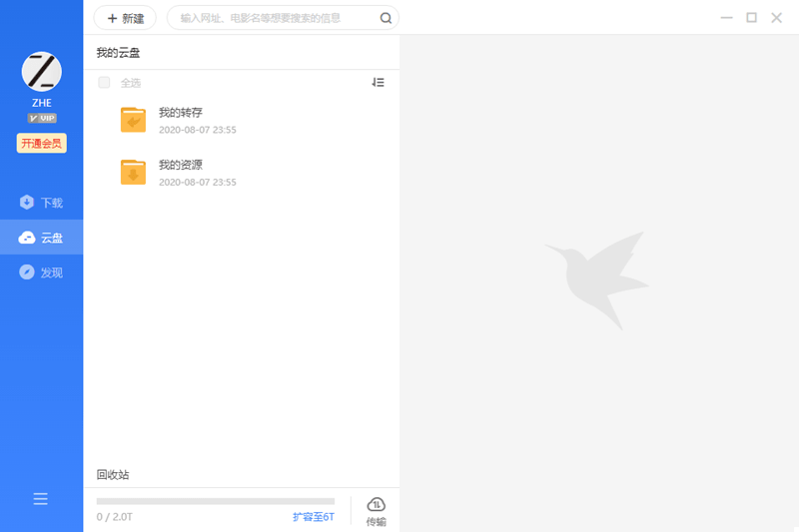Open the 我的转存 folder icon
The width and height of the screenshot is (799, 532).
(133, 120)
